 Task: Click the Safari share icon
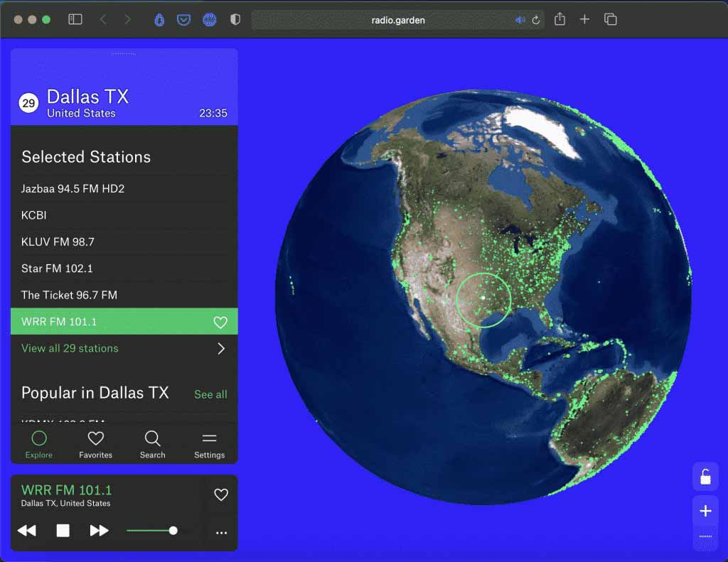coord(560,20)
